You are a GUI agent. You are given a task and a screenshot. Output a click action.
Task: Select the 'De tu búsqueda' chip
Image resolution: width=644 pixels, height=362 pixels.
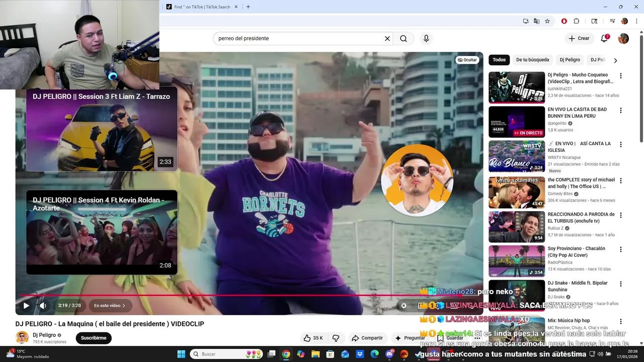coord(532,60)
